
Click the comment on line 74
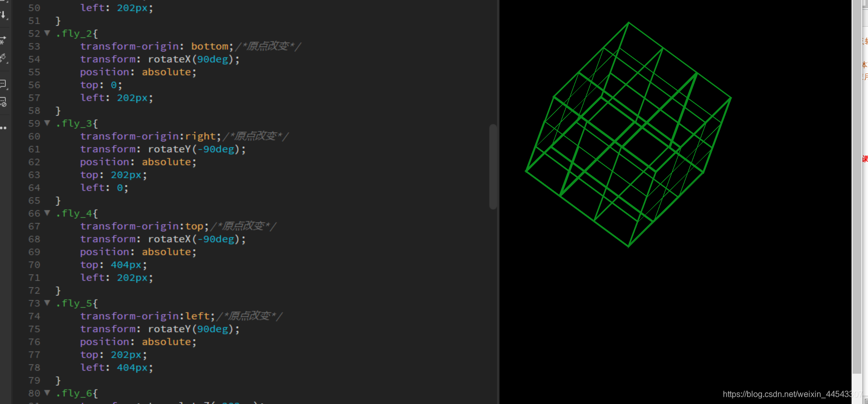pos(250,316)
